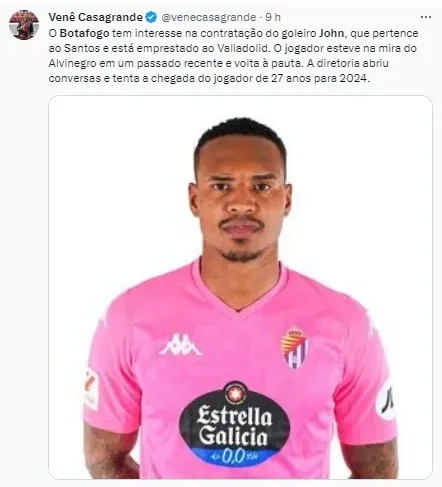Open Venê Casagrande's profile avatar
Viewport: 442px width, 487px height.
pos(24,25)
